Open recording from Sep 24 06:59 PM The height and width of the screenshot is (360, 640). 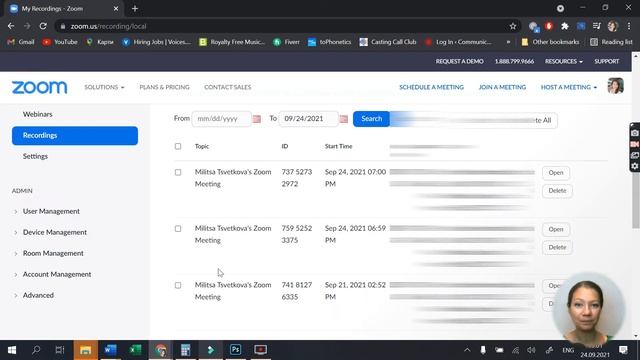pyautogui.click(x=556, y=229)
